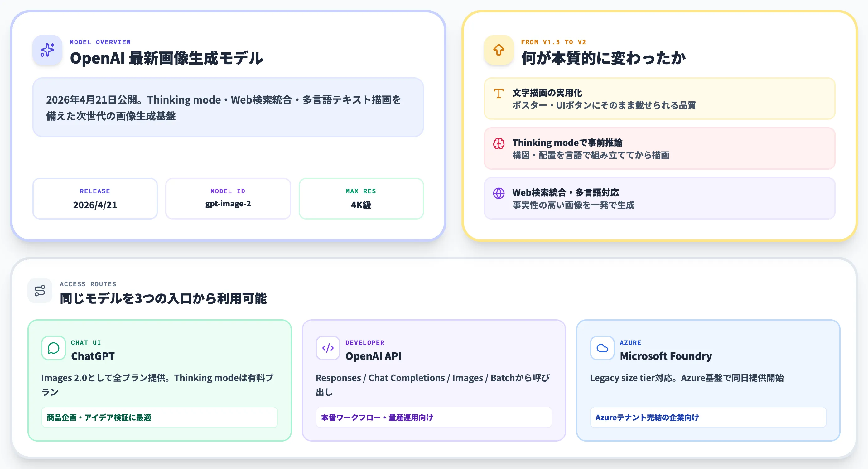Image resolution: width=868 pixels, height=469 pixels.
Task: Click the CHAT UI label
Action: pos(86,342)
